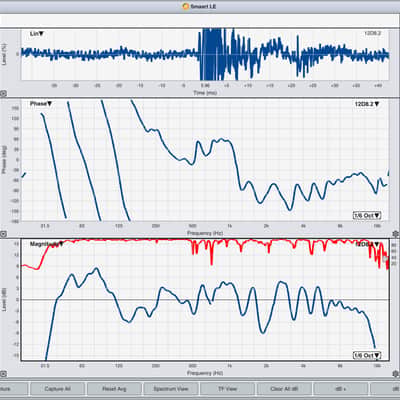Open phase plot settings gear icon
The height and width of the screenshot is (400, 400).
click(396, 233)
